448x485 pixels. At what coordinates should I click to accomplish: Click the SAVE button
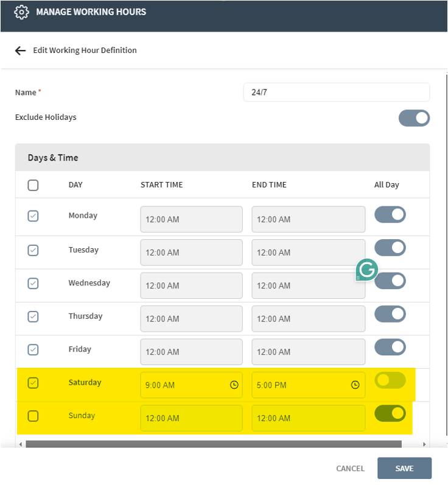coord(404,469)
